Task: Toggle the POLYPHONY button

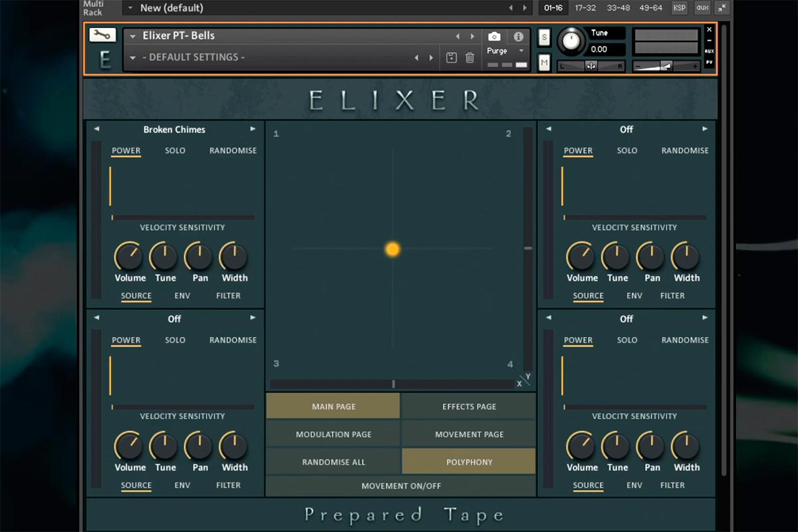Action: point(469,462)
